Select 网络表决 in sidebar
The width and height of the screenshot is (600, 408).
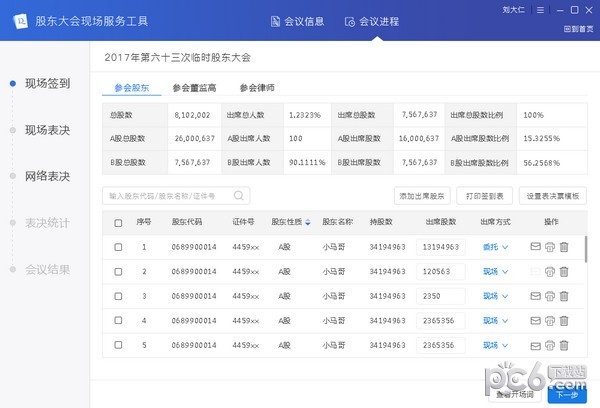click(x=47, y=176)
